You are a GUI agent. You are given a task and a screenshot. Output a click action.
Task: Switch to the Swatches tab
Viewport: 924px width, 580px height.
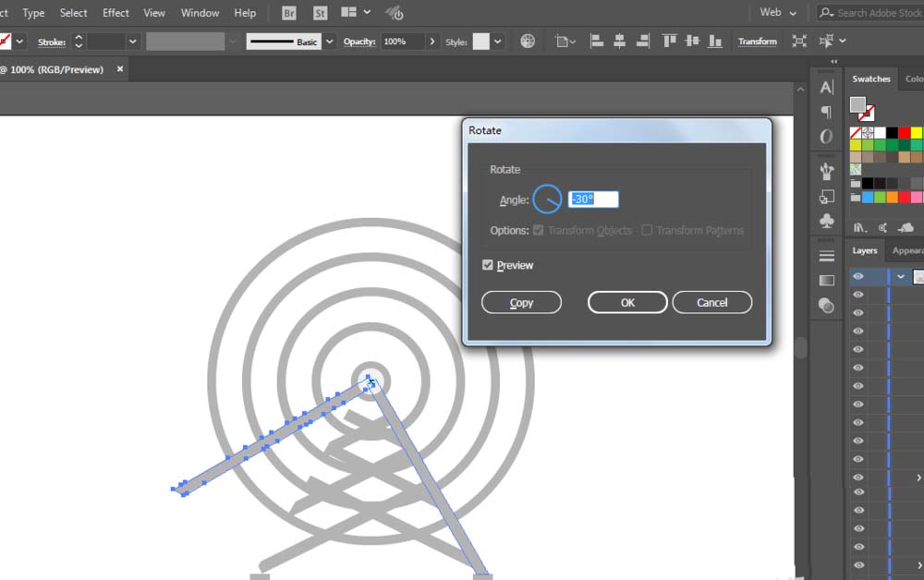point(870,79)
